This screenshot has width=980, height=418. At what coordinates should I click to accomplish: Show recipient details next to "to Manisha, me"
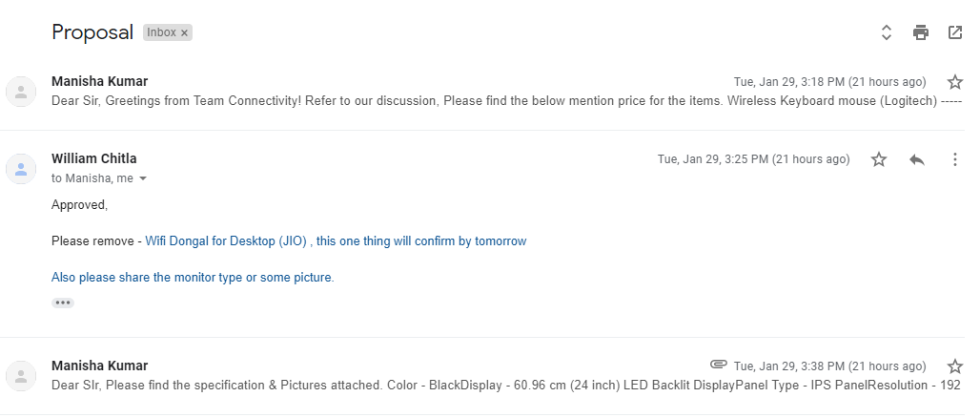click(x=143, y=178)
